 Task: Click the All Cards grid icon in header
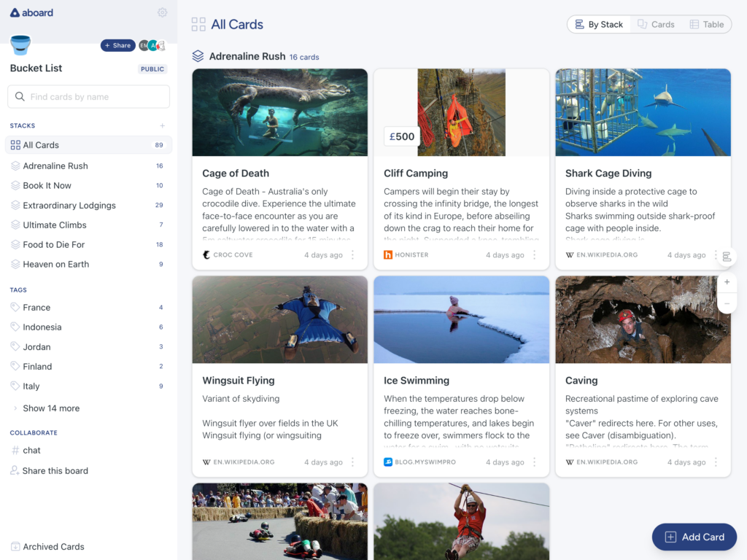[x=198, y=24]
